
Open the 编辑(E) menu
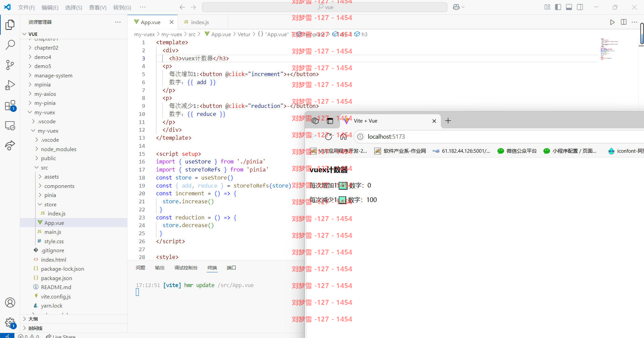[x=50, y=7]
